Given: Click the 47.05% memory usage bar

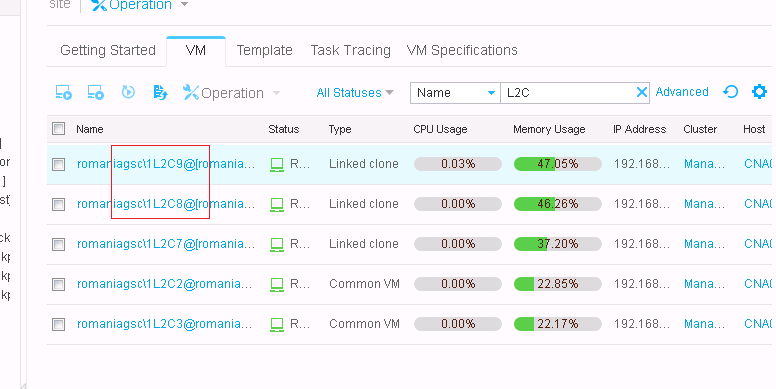Looking at the screenshot, I should [558, 164].
